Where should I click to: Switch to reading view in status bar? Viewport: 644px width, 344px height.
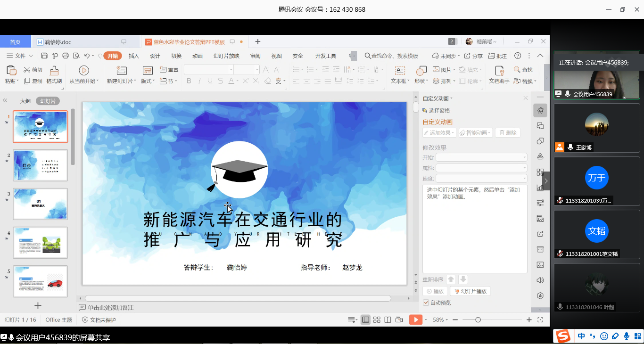coord(388,320)
